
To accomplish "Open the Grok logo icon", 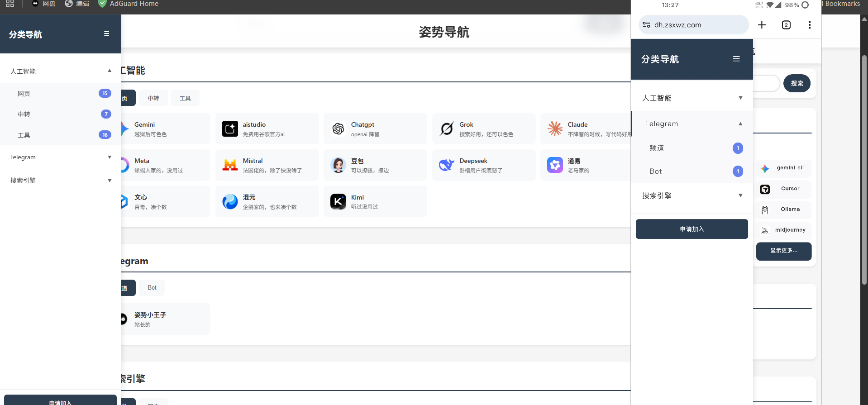I will tap(447, 129).
